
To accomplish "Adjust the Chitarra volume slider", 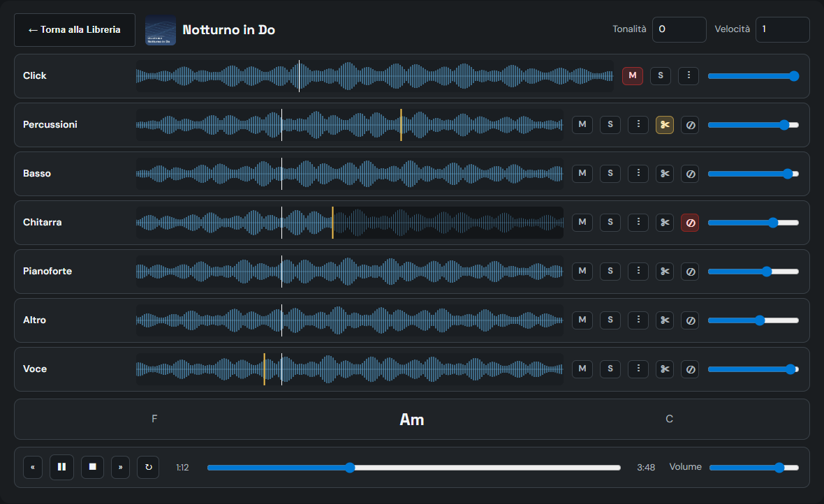I will click(753, 223).
